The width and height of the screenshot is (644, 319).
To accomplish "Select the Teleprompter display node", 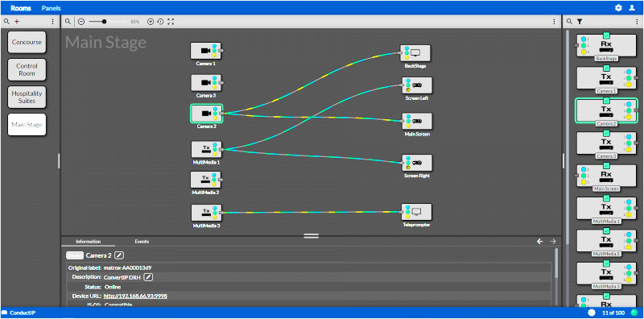I will point(416,212).
